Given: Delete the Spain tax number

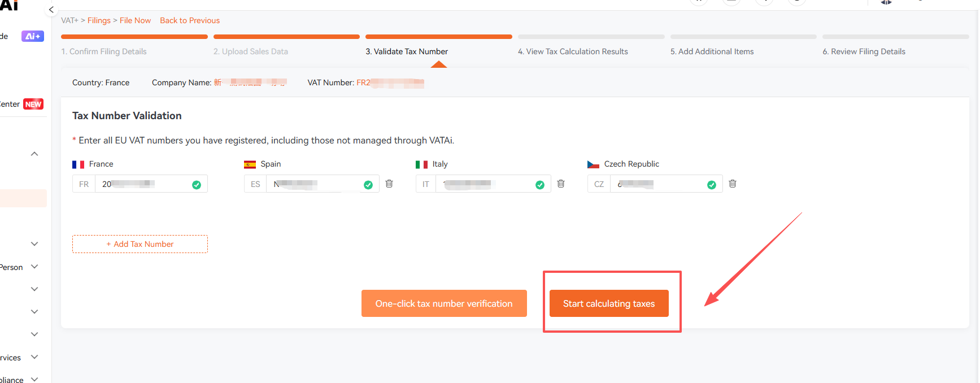Looking at the screenshot, I should tap(389, 184).
